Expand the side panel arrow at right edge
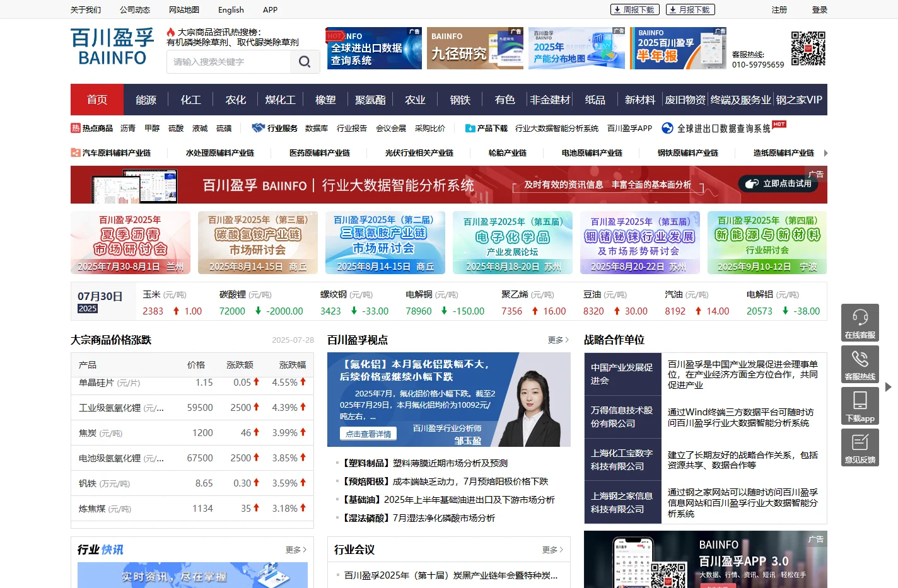The height and width of the screenshot is (588, 898). click(x=888, y=387)
